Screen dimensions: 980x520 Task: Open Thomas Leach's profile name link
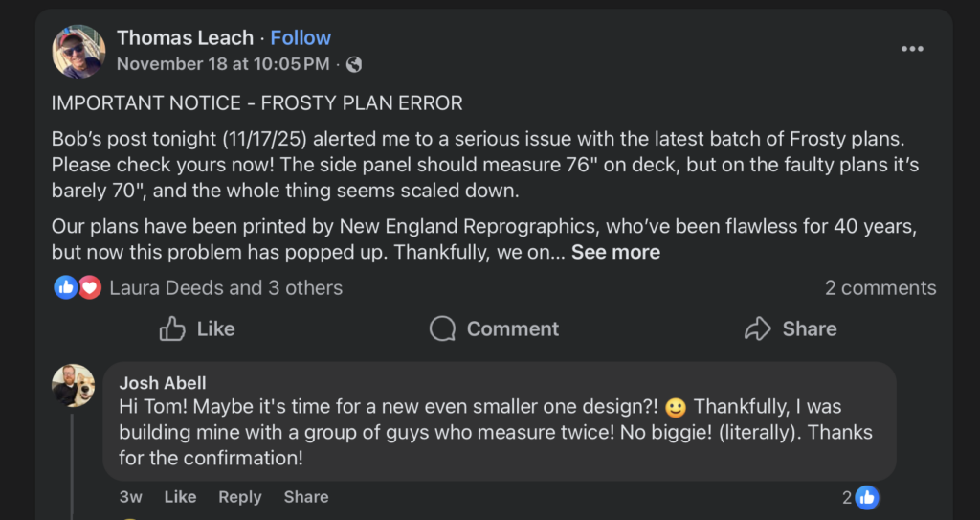point(185,38)
